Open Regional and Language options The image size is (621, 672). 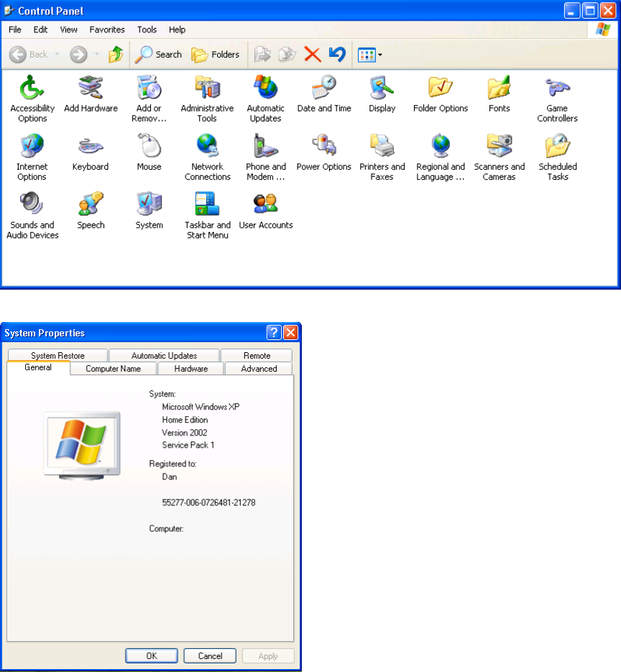[x=441, y=157]
